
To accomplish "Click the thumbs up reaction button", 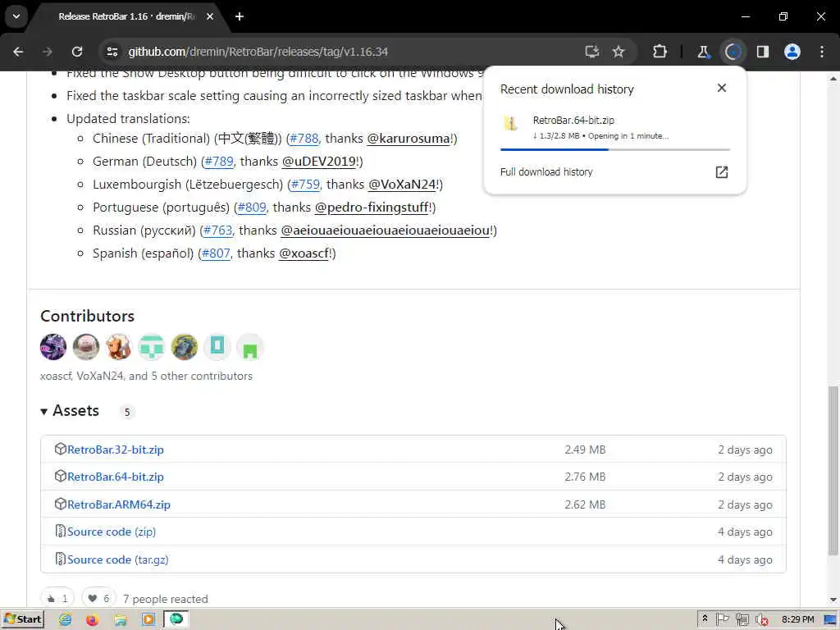I will 57,598.
